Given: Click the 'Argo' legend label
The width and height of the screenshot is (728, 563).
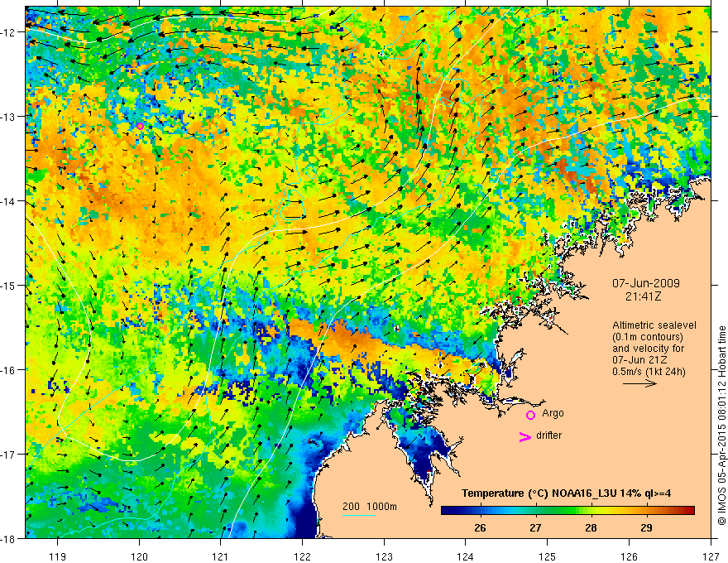Looking at the screenshot, I should 553,413.
